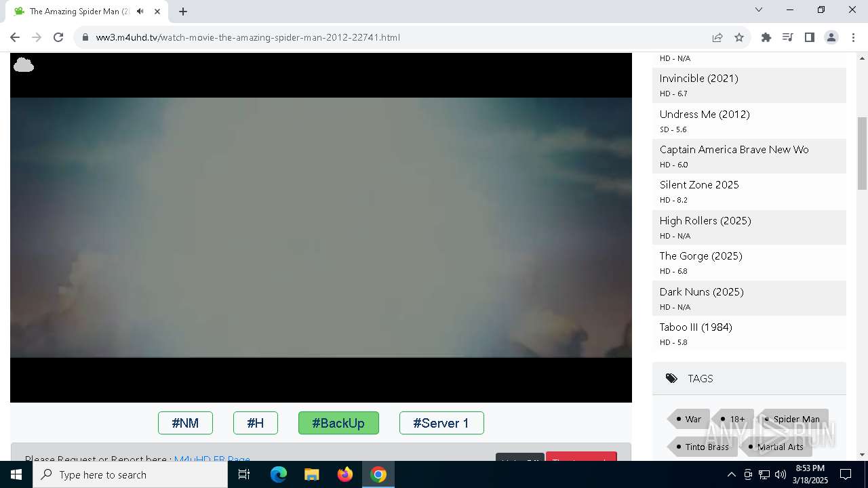Image resolution: width=868 pixels, height=488 pixels.
Task: Reload the page with the refresh icon
Action: (58, 37)
